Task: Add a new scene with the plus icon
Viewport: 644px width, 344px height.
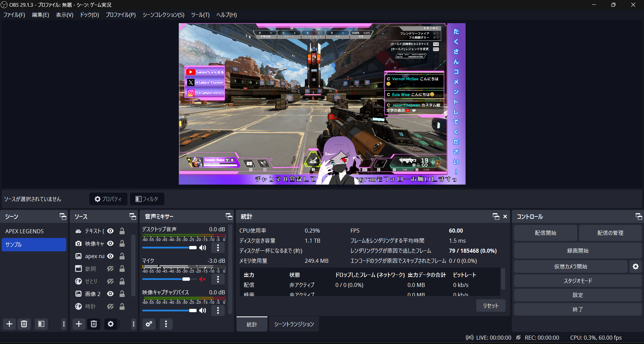Action: [9, 324]
